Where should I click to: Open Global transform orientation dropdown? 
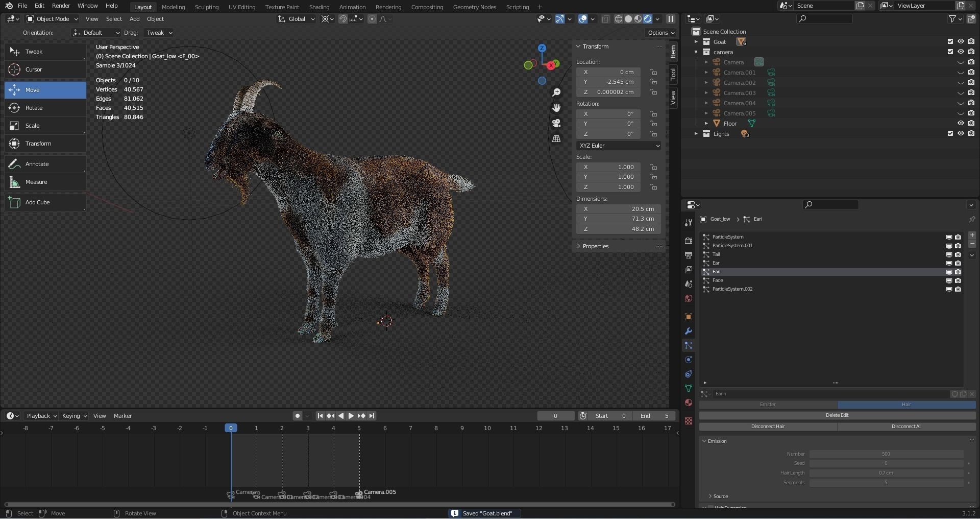coord(297,19)
